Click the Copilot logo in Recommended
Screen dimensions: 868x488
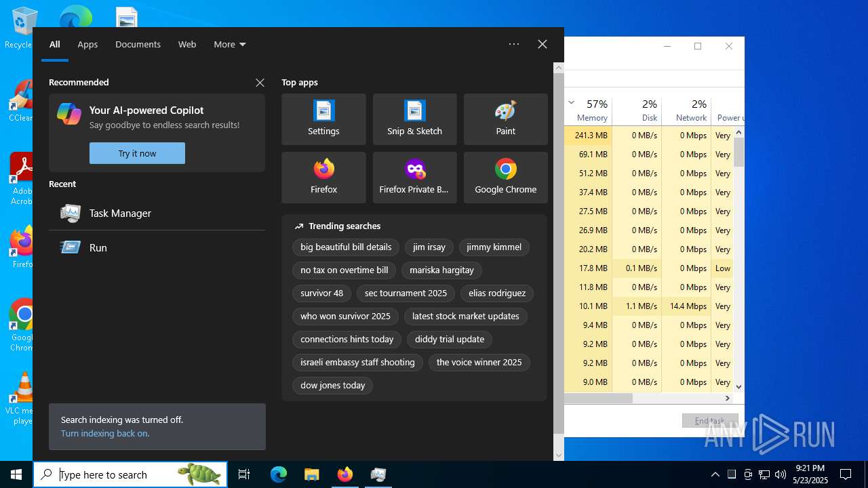click(x=69, y=114)
